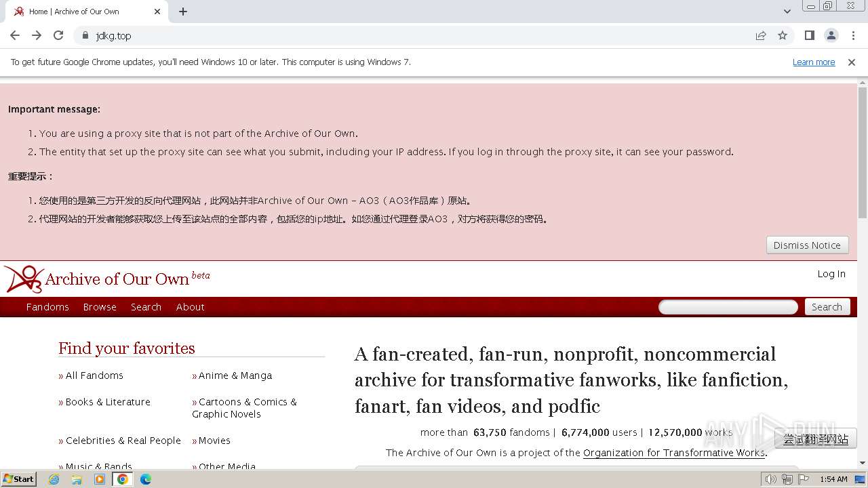Viewport: 868px width, 488px height.
Task: Toggle the Chrome side panel
Action: coord(809,35)
